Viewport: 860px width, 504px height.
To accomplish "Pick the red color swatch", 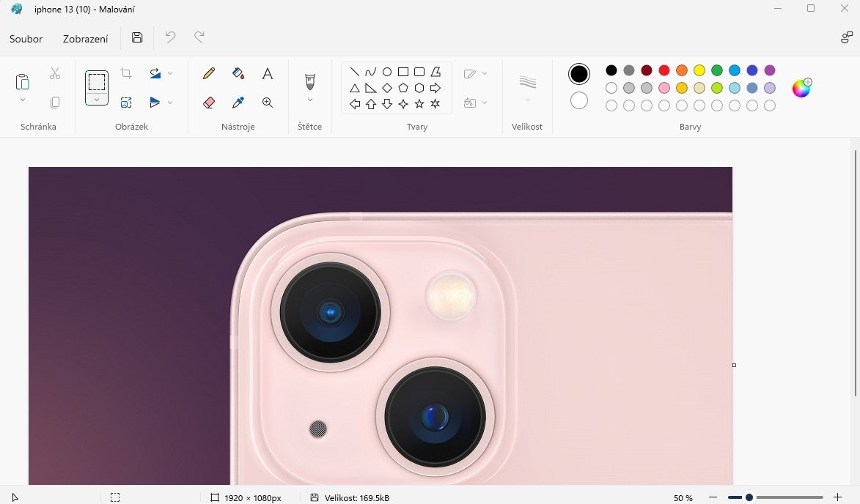I will (664, 70).
